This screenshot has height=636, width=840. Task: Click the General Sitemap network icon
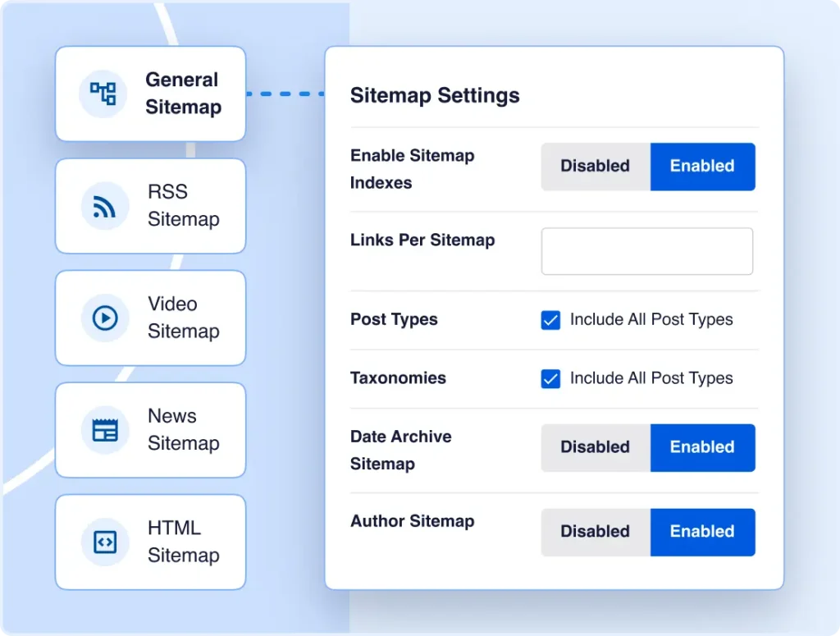(x=102, y=94)
